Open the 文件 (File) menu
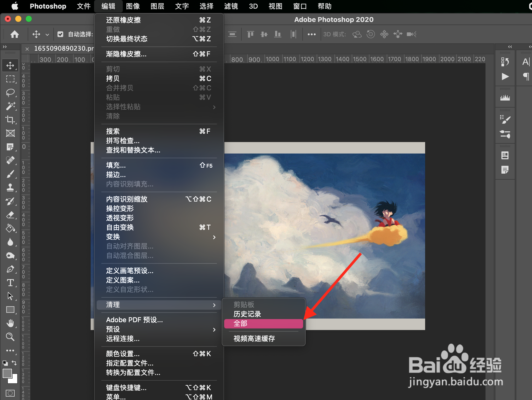Image resolution: width=532 pixels, height=400 pixels. [x=84, y=6]
